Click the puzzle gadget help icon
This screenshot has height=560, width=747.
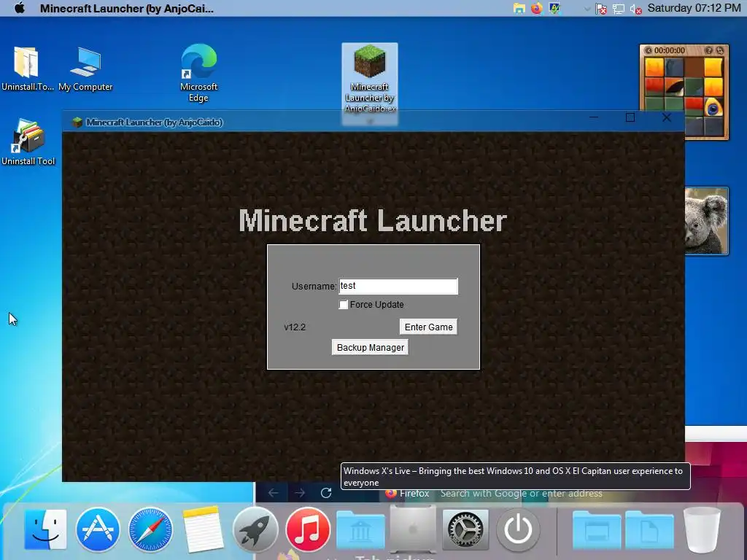[708, 50]
